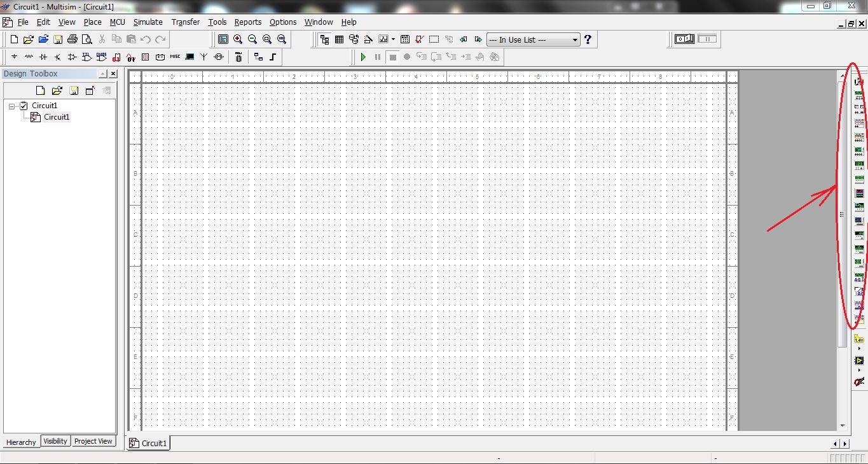Screen dimensions: 868x464
Task: Open the Diode component group
Action: tap(43, 57)
